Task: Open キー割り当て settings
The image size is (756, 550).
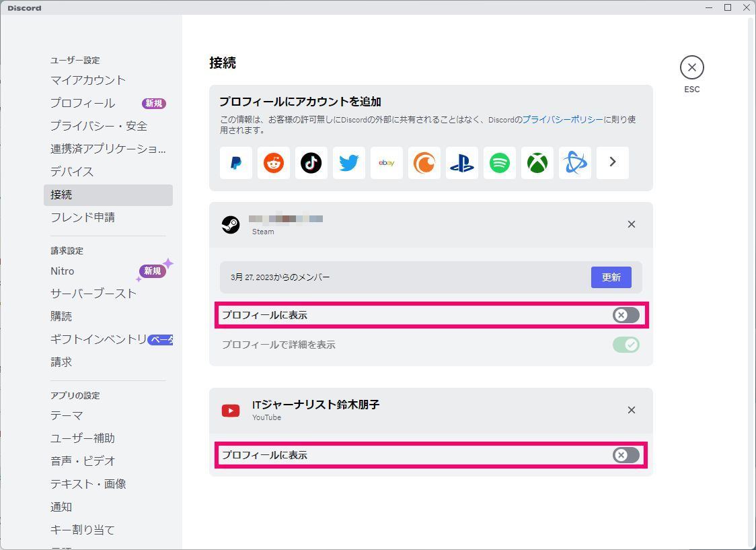Action: (108, 530)
